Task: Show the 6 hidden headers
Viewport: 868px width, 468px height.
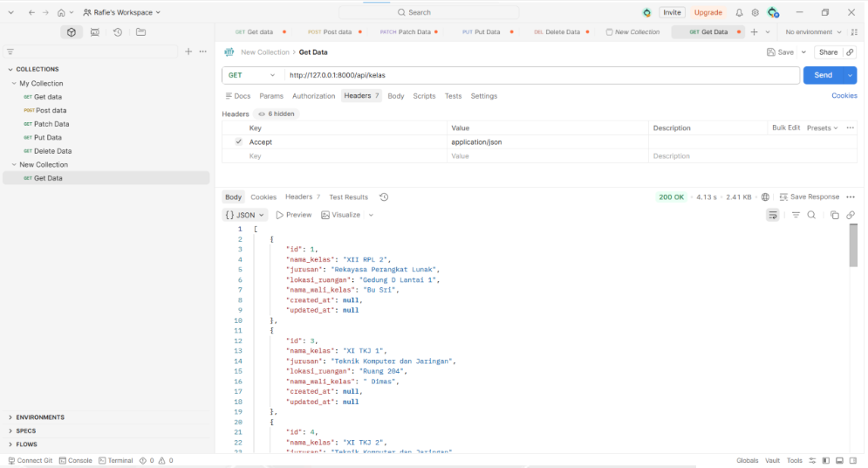Action: pos(277,114)
